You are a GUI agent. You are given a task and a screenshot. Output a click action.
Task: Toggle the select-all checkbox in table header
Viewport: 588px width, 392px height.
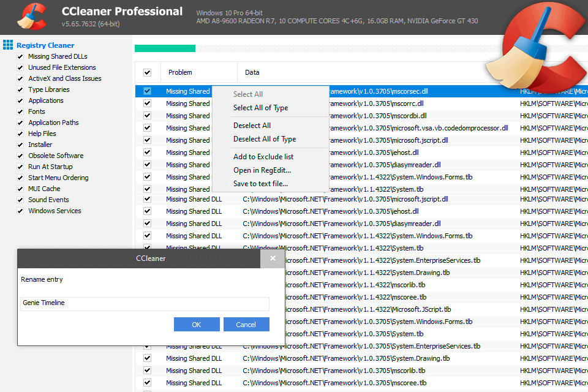pyautogui.click(x=148, y=72)
